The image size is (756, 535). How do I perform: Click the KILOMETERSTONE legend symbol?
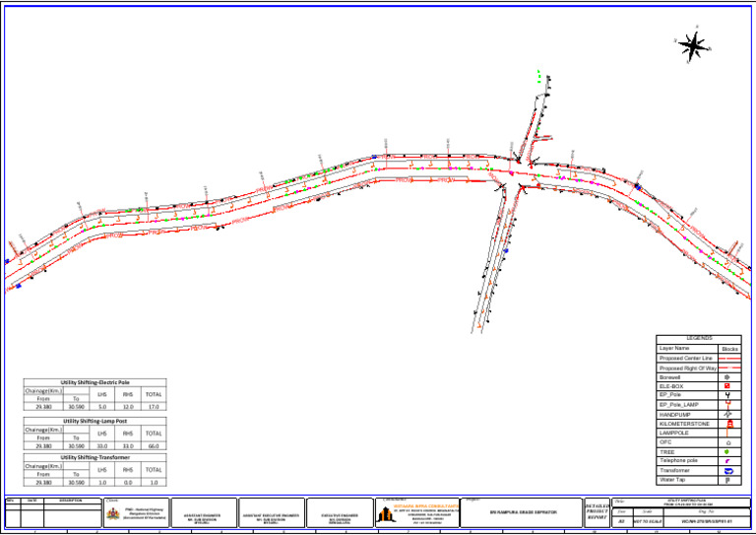click(x=730, y=424)
